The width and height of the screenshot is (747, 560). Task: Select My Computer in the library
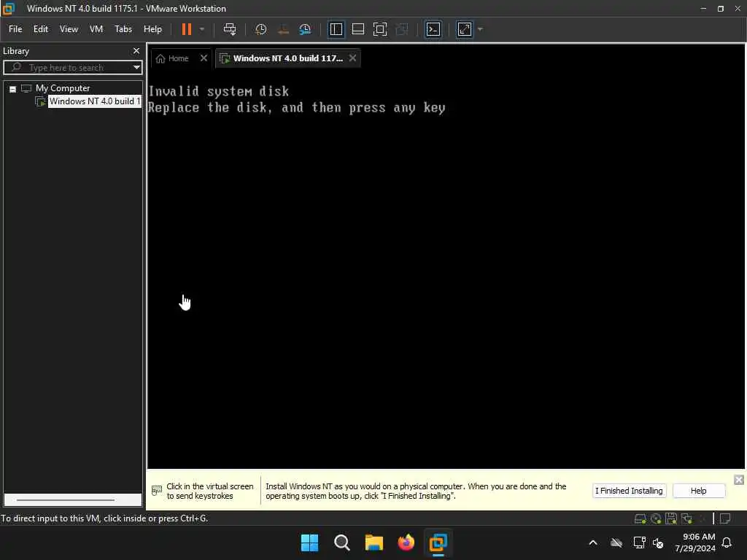point(63,88)
